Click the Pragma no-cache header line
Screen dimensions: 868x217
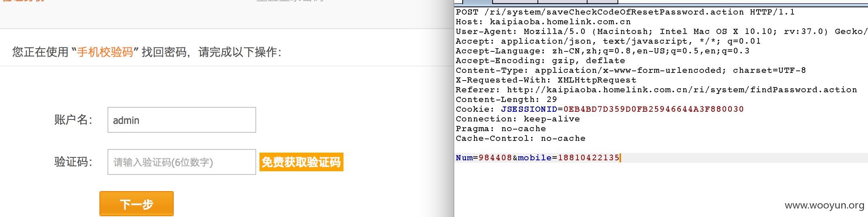pyautogui.click(x=501, y=129)
